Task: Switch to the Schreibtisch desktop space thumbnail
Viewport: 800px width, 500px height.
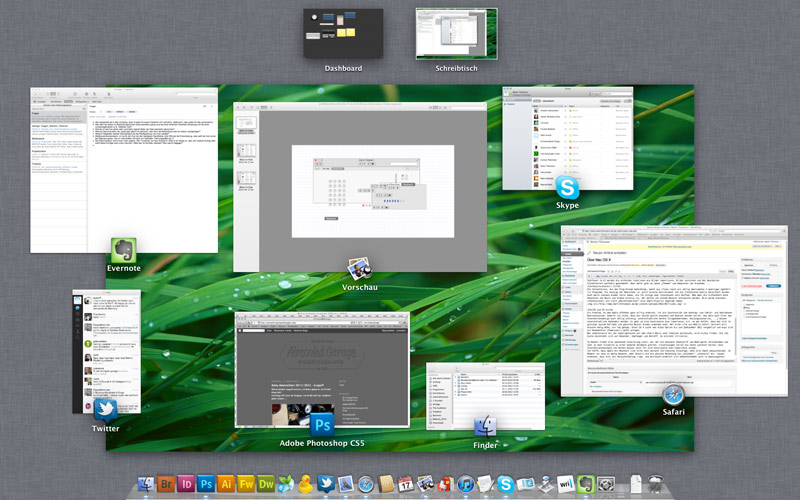Action: [x=456, y=33]
